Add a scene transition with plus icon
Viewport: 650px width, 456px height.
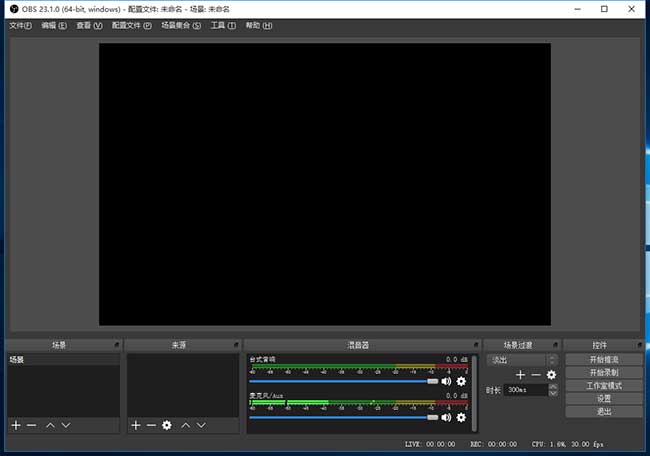click(x=520, y=374)
